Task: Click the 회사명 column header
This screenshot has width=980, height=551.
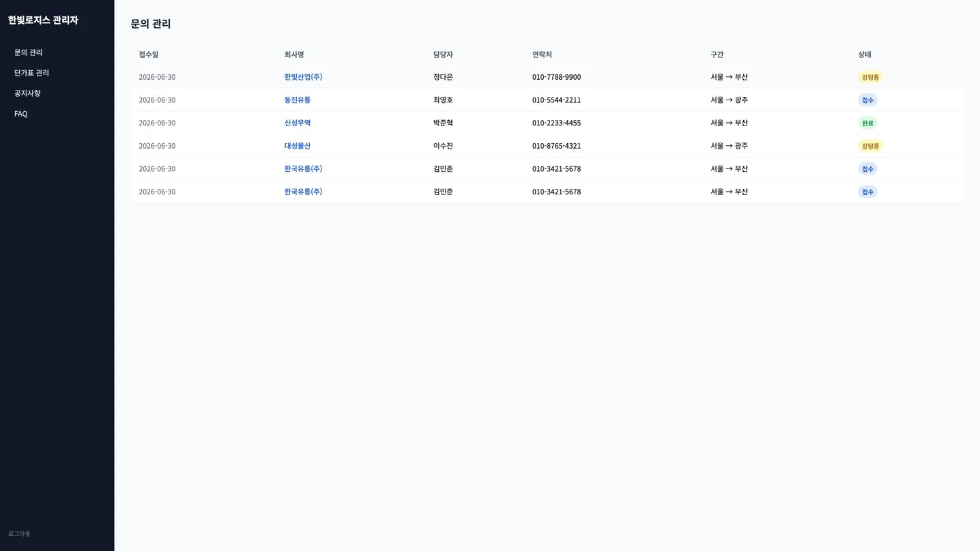Action: (294, 55)
